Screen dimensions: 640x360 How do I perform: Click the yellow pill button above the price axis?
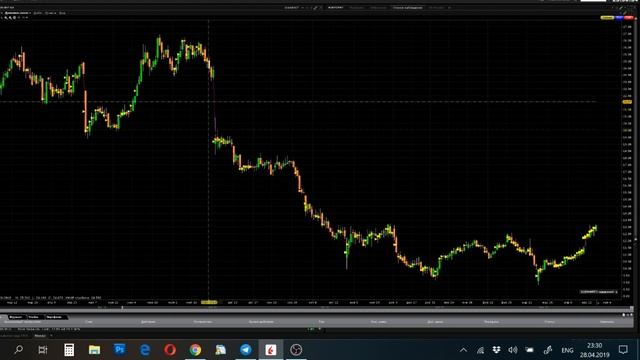pos(607,18)
